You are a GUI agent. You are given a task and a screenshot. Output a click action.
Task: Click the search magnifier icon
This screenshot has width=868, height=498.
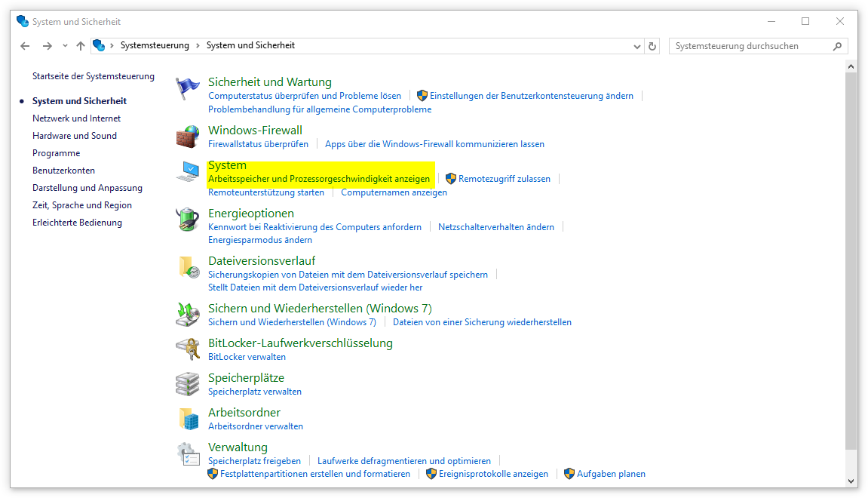pos(838,46)
